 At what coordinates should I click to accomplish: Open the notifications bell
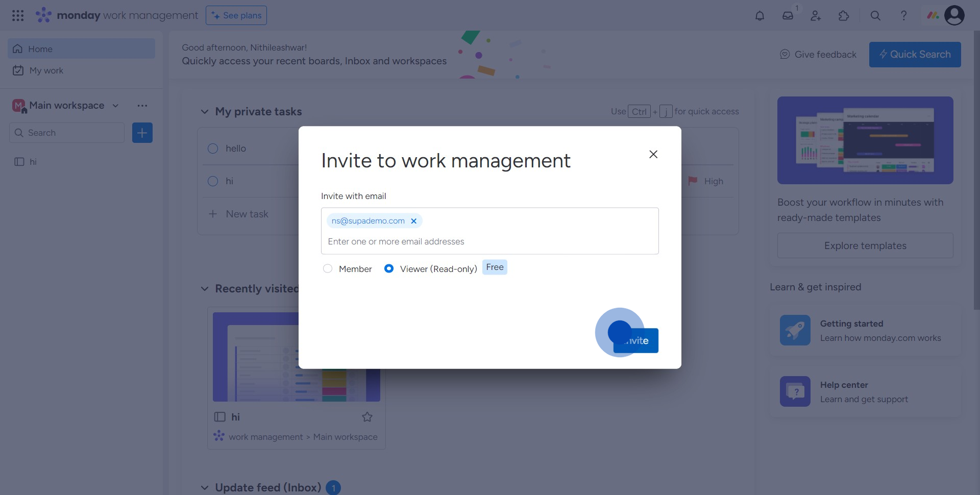[759, 15]
